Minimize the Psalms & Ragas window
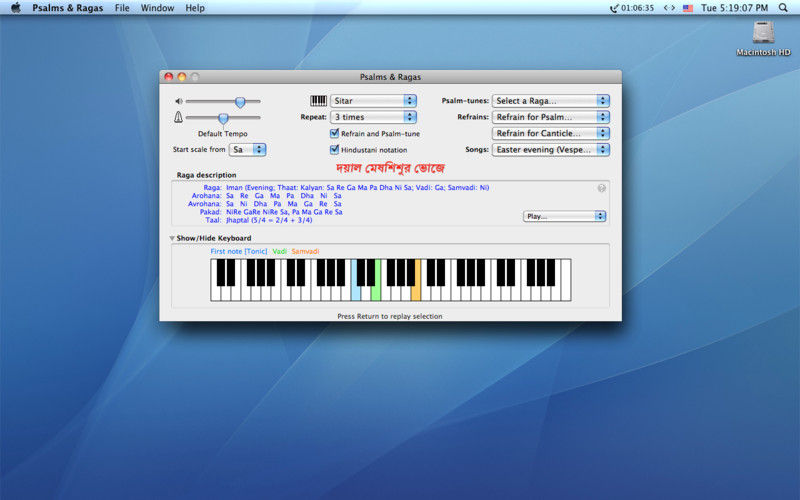Image resolution: width=800 pixels, height=500 pixels. 182,77
